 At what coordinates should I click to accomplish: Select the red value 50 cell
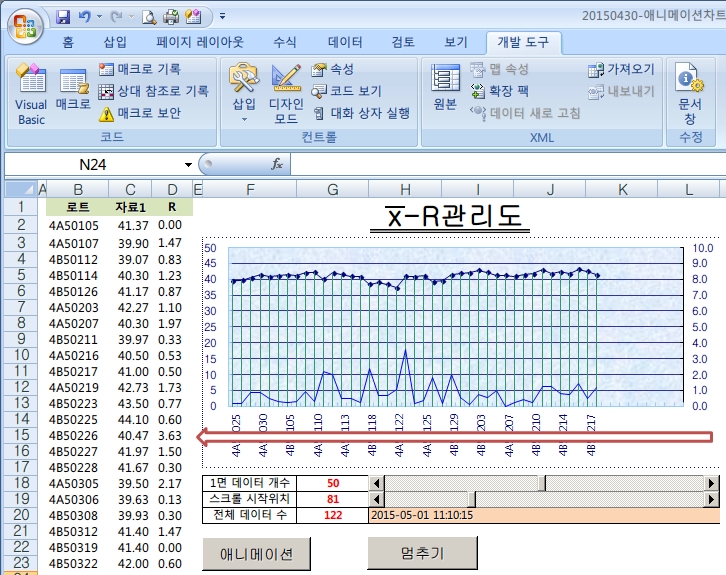pos(332,483)
